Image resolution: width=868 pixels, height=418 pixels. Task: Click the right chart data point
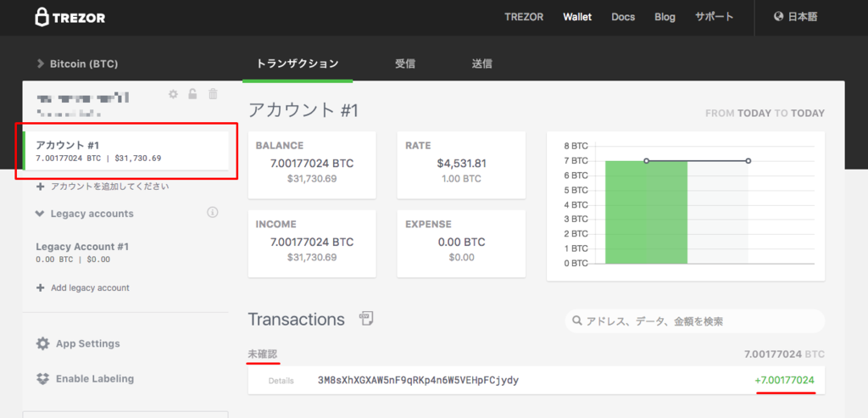(748, 161)
